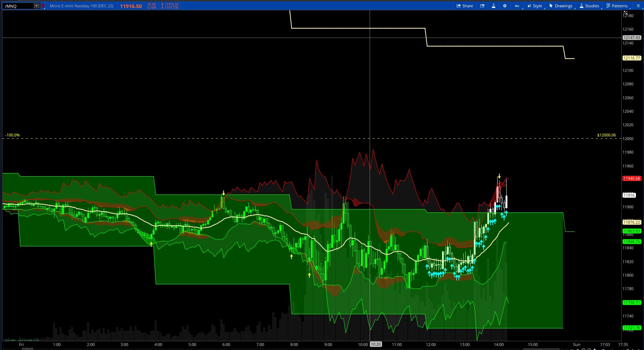Open the /MNQ symbol dropdown arrow
Screen dimensions: 644x350
pos(36,5)
